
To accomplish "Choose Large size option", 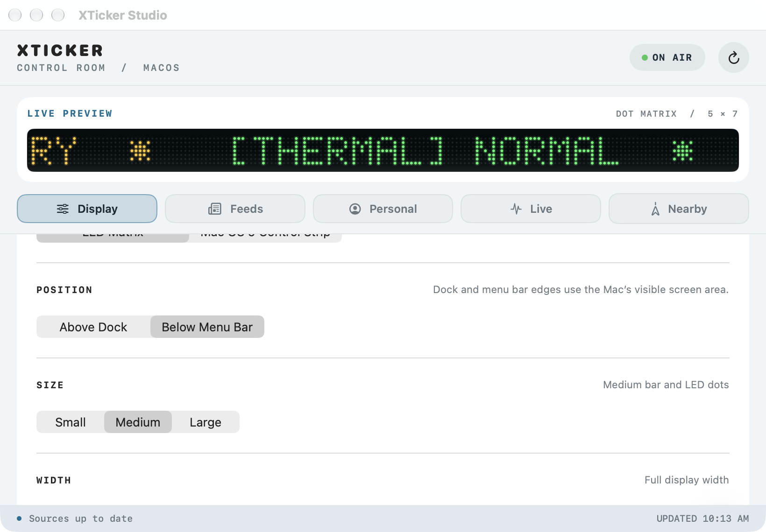I will (206, 422).
